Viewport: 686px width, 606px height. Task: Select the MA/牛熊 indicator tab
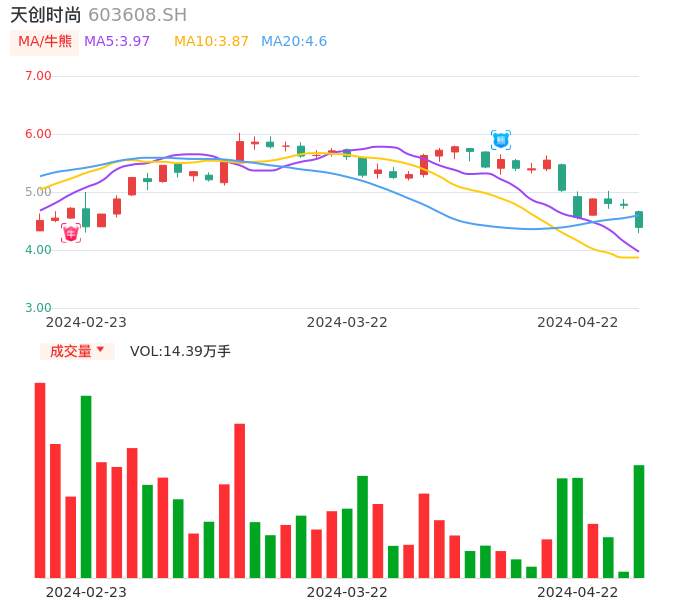(45, 42)
